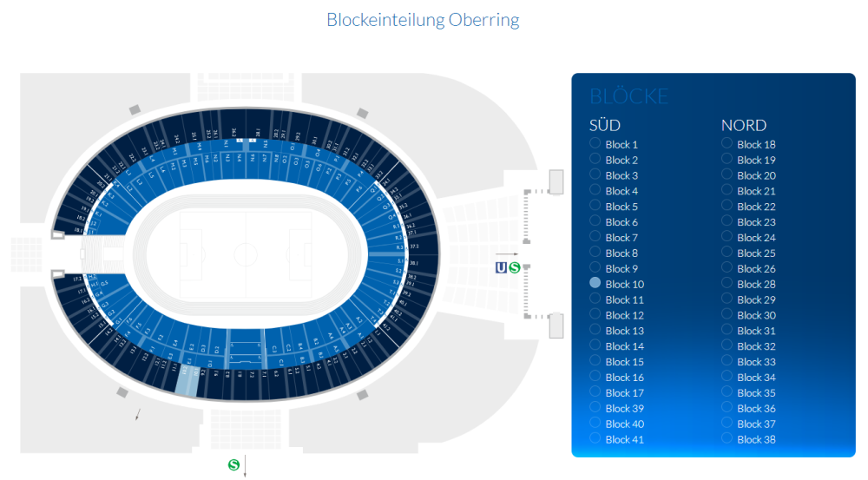Click the NORD column heading
This screenshot has width=868, height=480.
[744, 125]
